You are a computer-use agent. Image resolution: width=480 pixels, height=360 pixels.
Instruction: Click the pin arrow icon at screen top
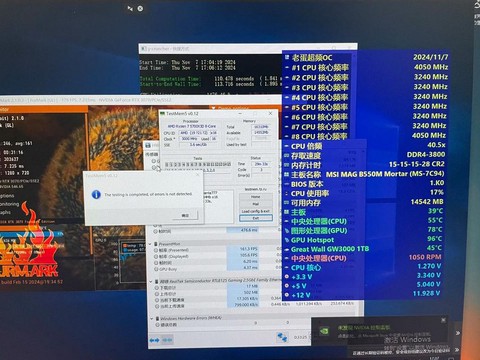tap(130, 8)
